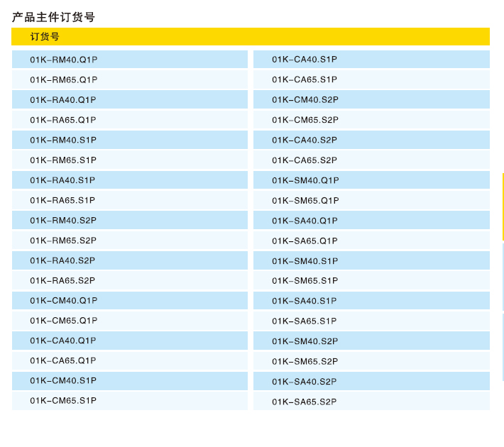Choose the 01K-SA65.Q1P row
This screenshot has height=447, width=504.
pos(305,241)
